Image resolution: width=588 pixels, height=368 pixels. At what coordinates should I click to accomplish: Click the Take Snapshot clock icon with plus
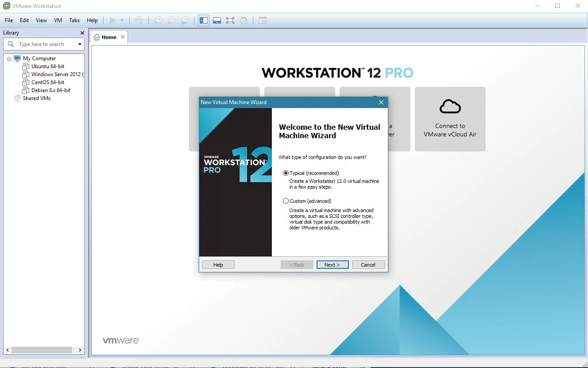(x=158, y=20)
